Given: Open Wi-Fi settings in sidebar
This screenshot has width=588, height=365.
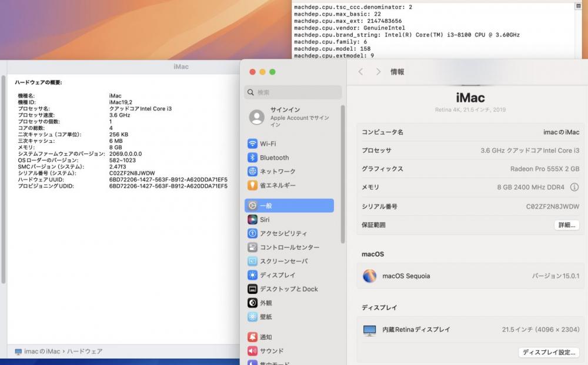Looking at the screenshot, I should pyautogui.click(x=268, y=144).
